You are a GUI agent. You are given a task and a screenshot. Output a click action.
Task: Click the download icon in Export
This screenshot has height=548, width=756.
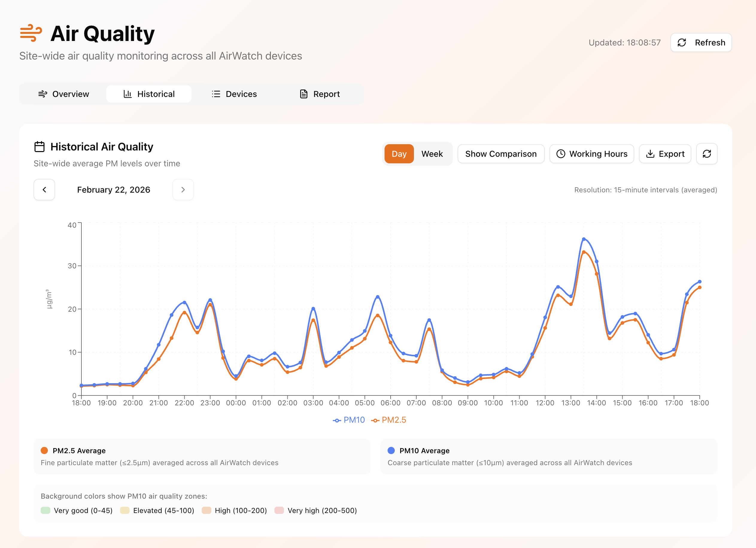(650, 153)
